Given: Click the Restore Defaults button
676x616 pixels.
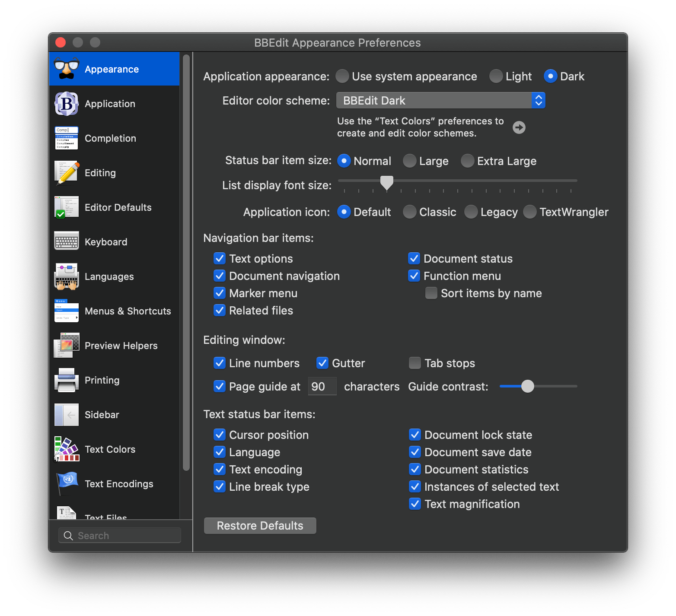Looking at the screenshot, I should pyautogui.click(x=260, y=526).
